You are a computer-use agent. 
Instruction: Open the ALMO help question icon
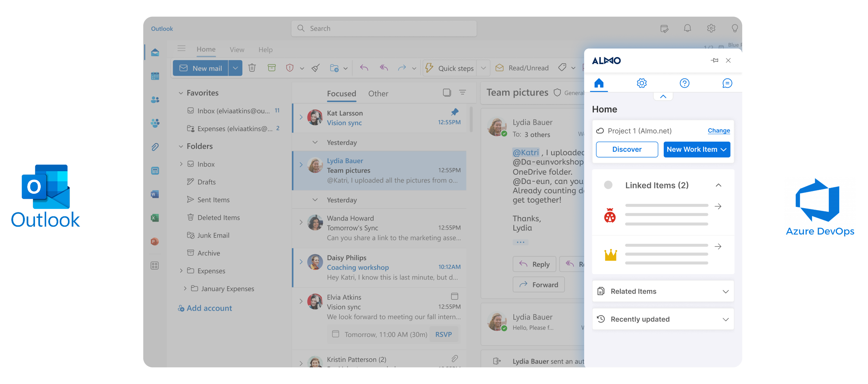(x=684, y=83)
